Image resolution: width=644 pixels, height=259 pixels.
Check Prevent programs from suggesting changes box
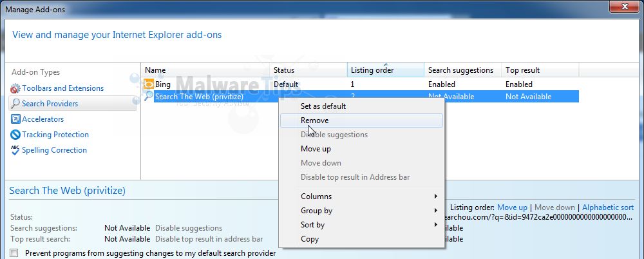coord(14,253)
